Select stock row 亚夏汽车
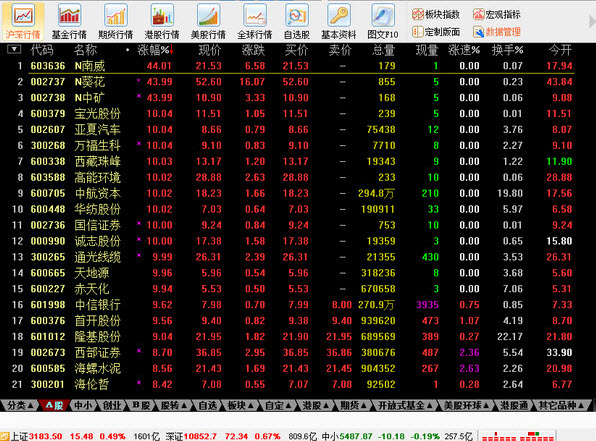Viewport: 596px width, 441px height. pos(291,130)
